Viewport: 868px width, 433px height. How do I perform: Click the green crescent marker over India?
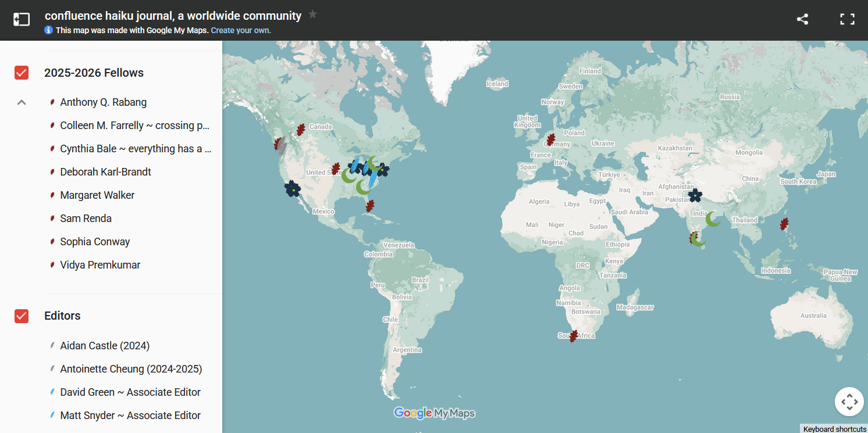[713, 219]
